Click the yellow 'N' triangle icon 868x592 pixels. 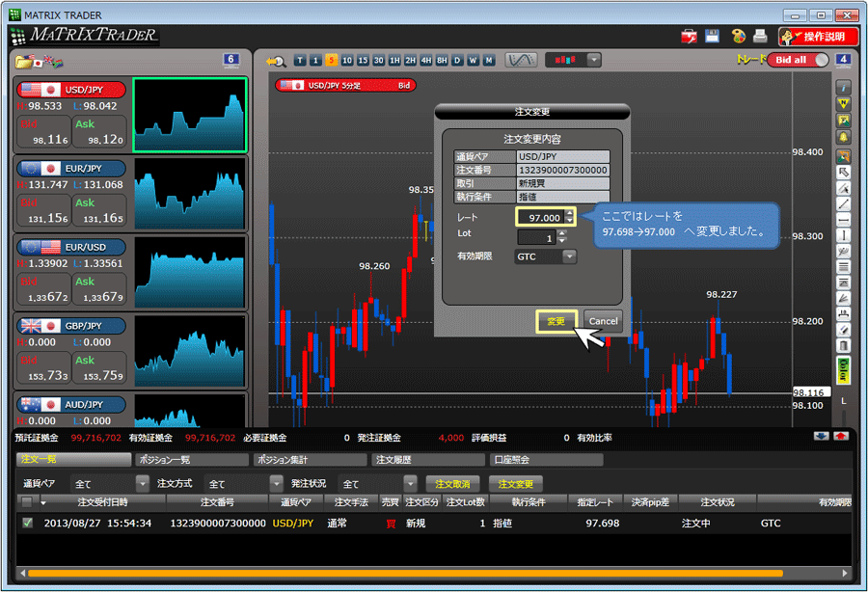843,104
